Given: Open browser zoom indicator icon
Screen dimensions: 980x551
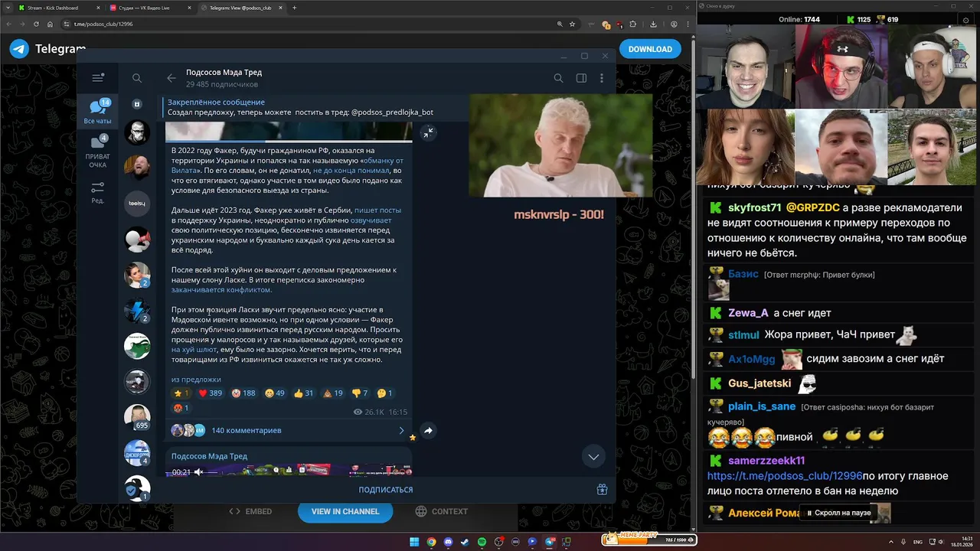Looking at the screenshot, I should pyautogui.click(x=558, y=24).
